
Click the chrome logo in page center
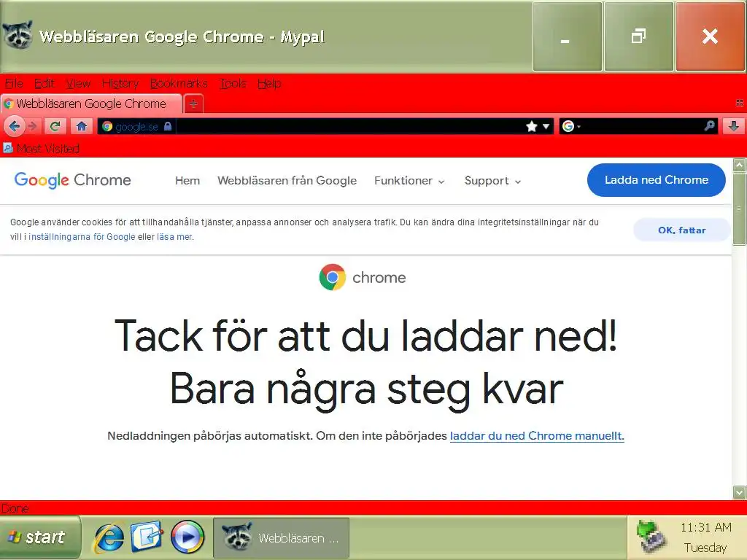363,277
